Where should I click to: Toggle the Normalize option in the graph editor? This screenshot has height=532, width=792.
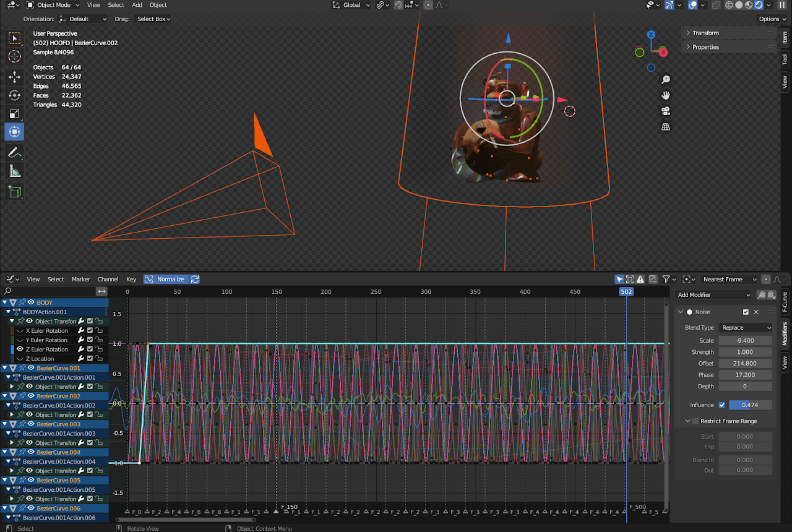tap(165, 279)
